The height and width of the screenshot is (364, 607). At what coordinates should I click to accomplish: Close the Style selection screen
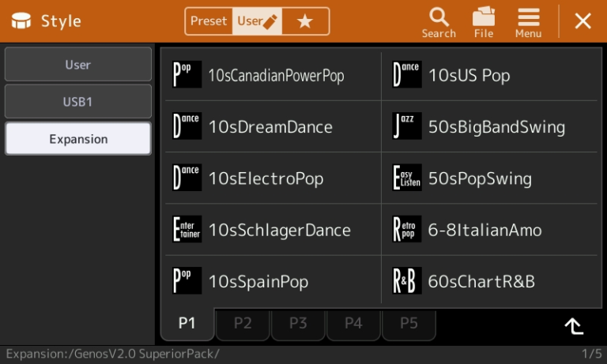(x=582, y=21)
